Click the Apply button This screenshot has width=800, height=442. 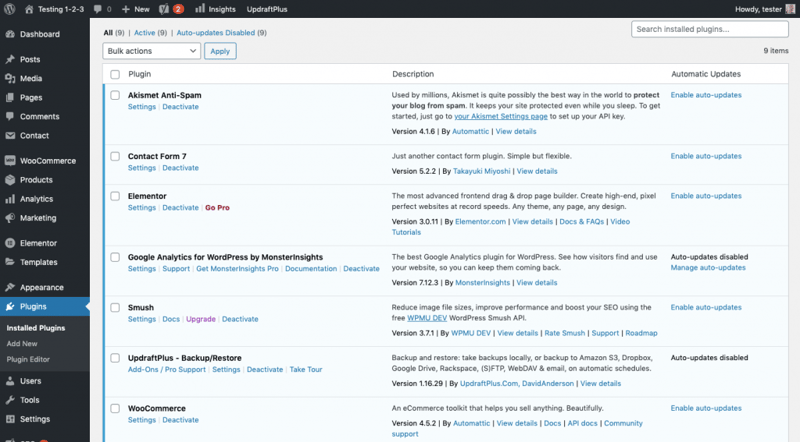coord(220,51)
